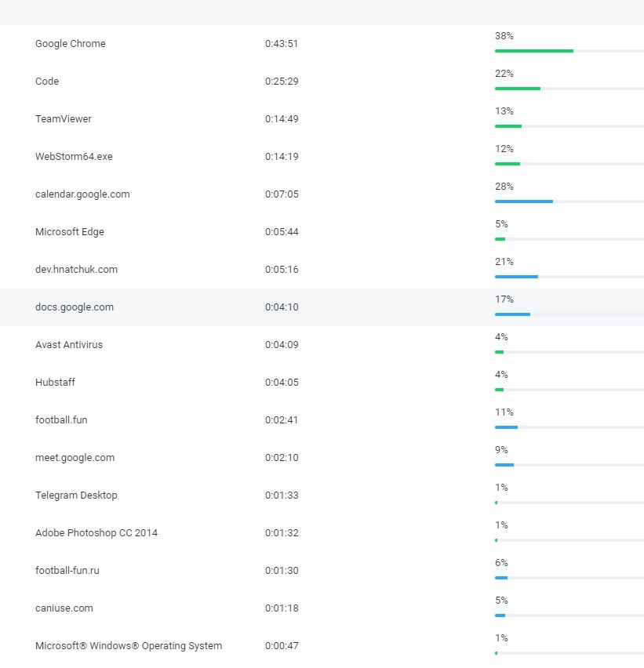This screenshot has height=668, width=644.
Task: Select the 0:05:44 Edge duration
Action: point(282,232)
